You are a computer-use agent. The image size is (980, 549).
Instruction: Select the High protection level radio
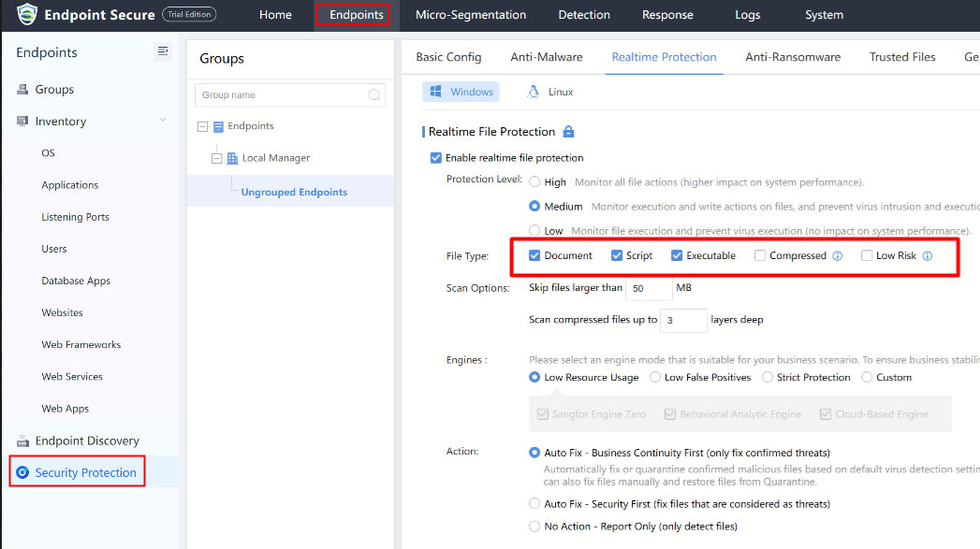coord(534,182)
